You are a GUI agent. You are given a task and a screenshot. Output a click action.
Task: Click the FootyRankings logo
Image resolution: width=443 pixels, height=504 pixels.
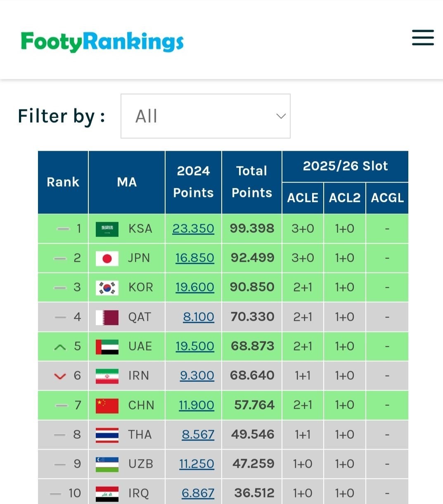[x=102, y=41]
